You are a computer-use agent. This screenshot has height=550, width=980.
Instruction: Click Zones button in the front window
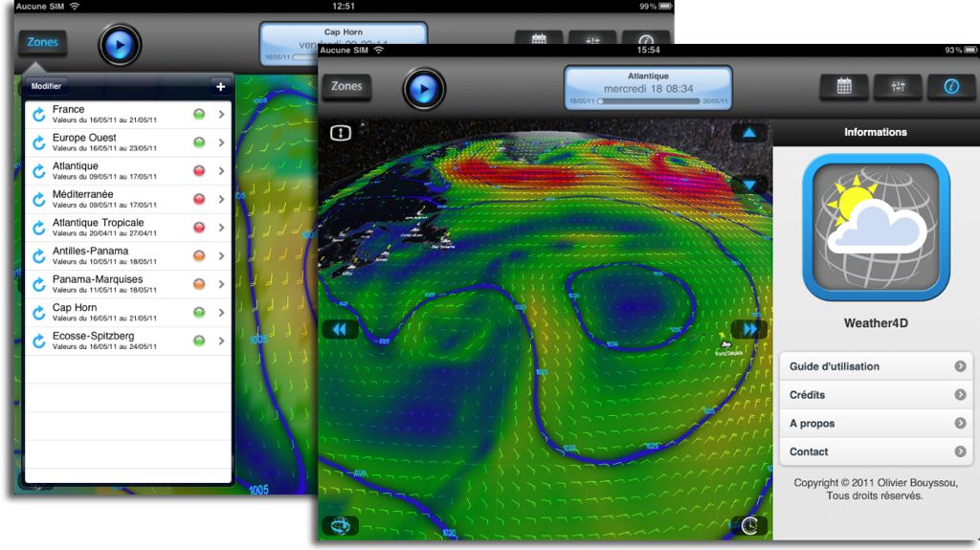click(x=346, y=86)
